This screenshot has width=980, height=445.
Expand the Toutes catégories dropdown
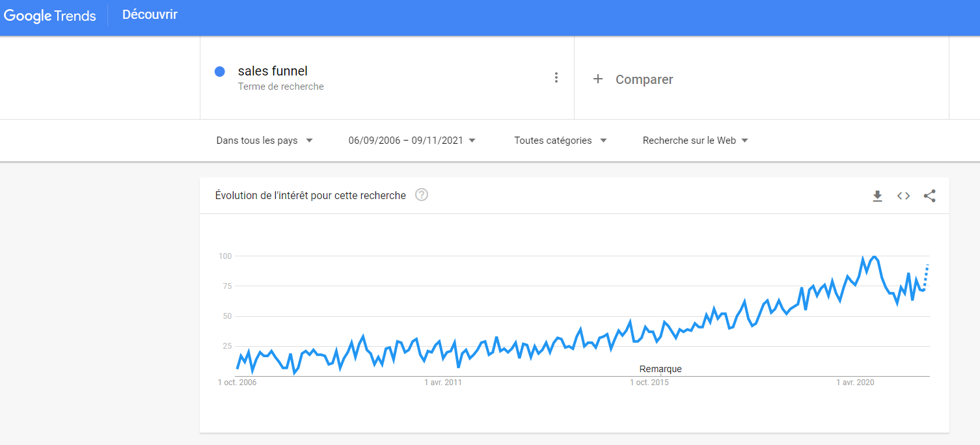560,141
